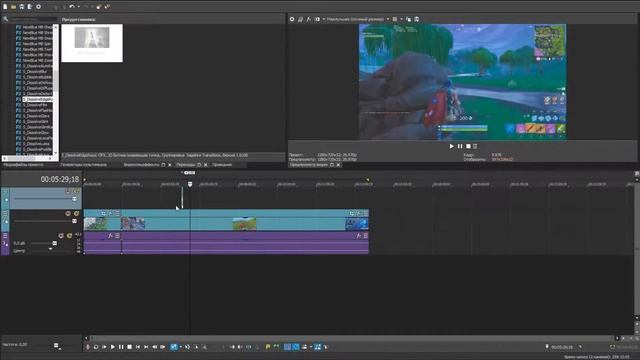Viewport: 640px width, 360px height.
Task: Select S_DissolveLuma in the transitions list
Action: [x=36, y=144]
